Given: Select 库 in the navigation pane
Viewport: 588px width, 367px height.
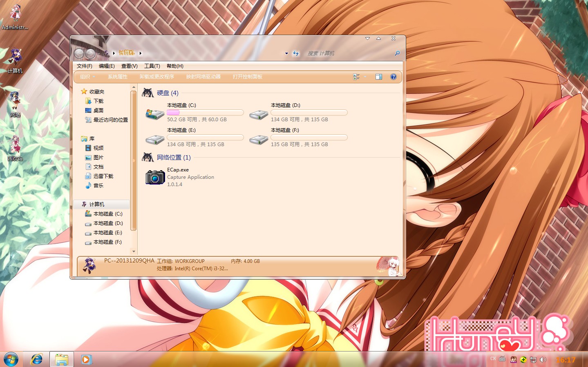Looking at the screenshot, I should [x=92, y=139].
